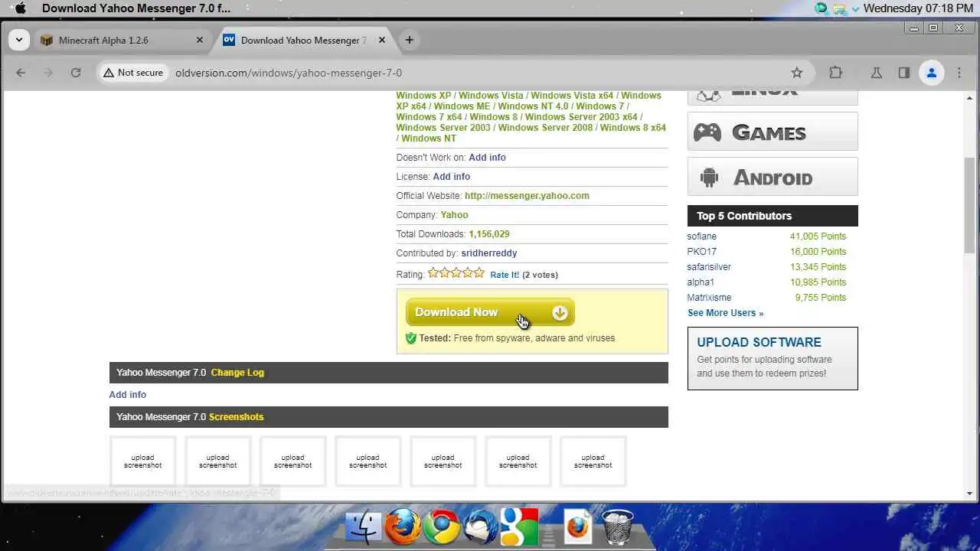
Task: Click the yellow network status icon
Action: [x=839, y=8]
